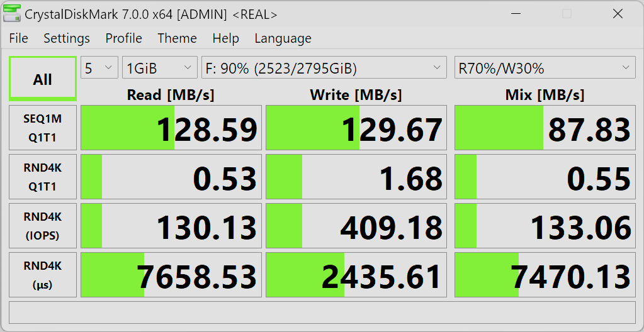Select the IOPS read value 130.13
This screenshot has height=332, width=644.
(x=171, y=226)
